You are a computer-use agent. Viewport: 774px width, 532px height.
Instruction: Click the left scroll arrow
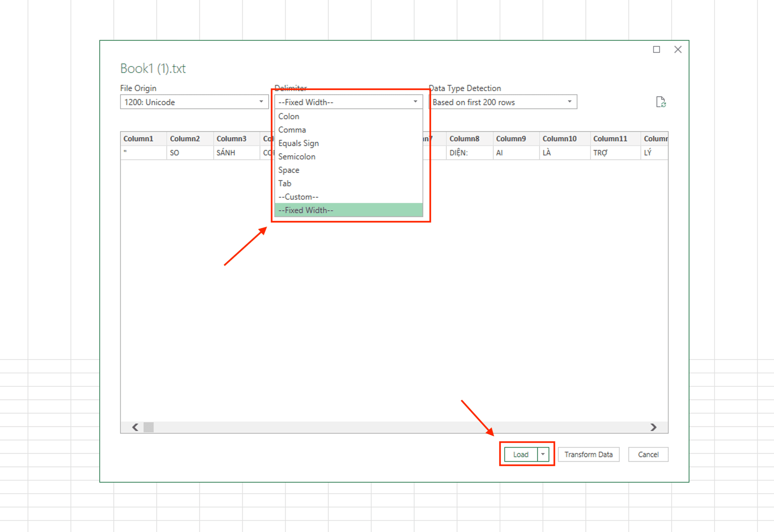coord(135,427)
